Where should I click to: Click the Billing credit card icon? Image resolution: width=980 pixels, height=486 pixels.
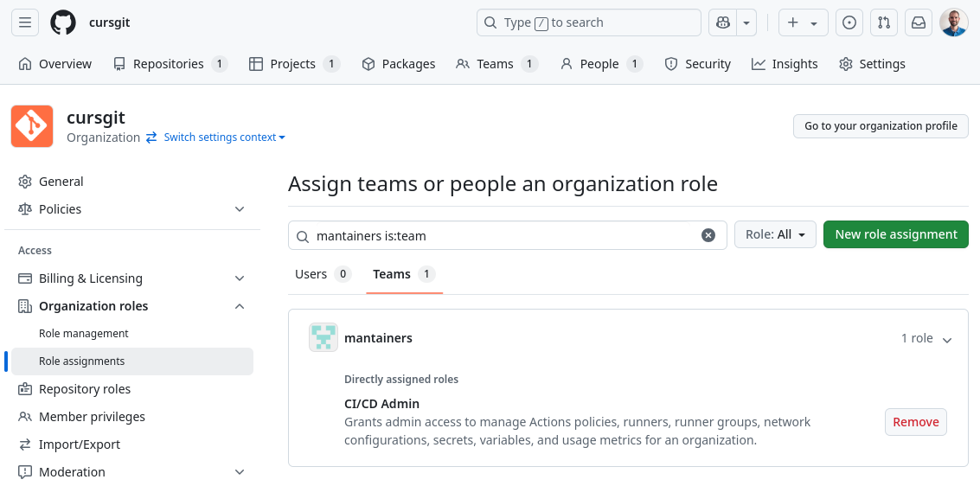25,278
